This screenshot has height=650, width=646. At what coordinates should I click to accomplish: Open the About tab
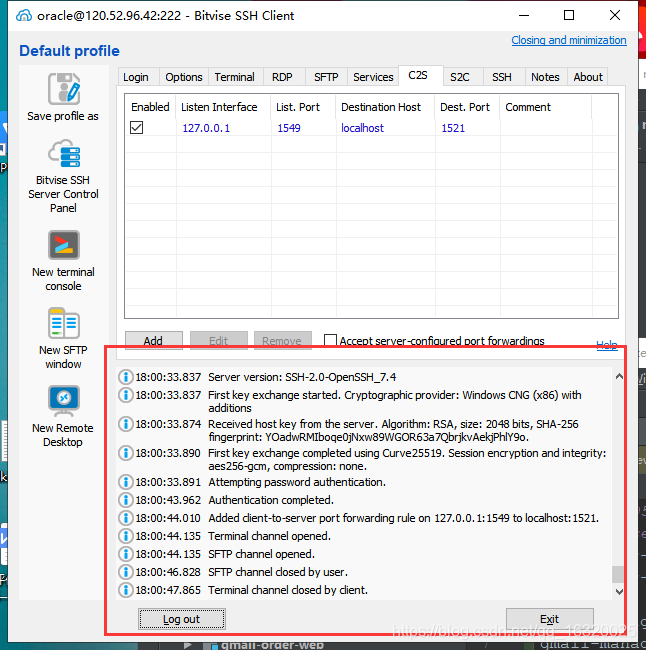[x=588, y=77]
